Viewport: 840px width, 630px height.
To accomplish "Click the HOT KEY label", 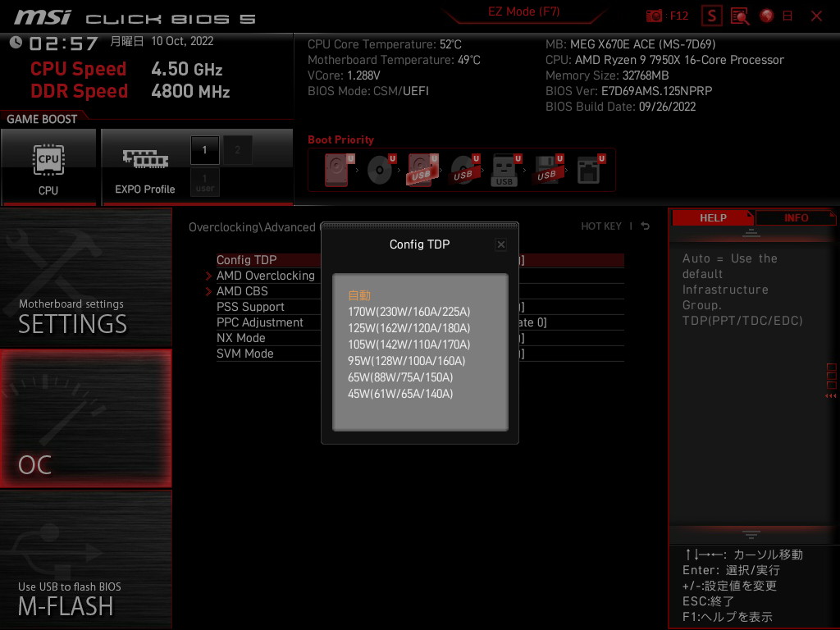I will [601, 226].
